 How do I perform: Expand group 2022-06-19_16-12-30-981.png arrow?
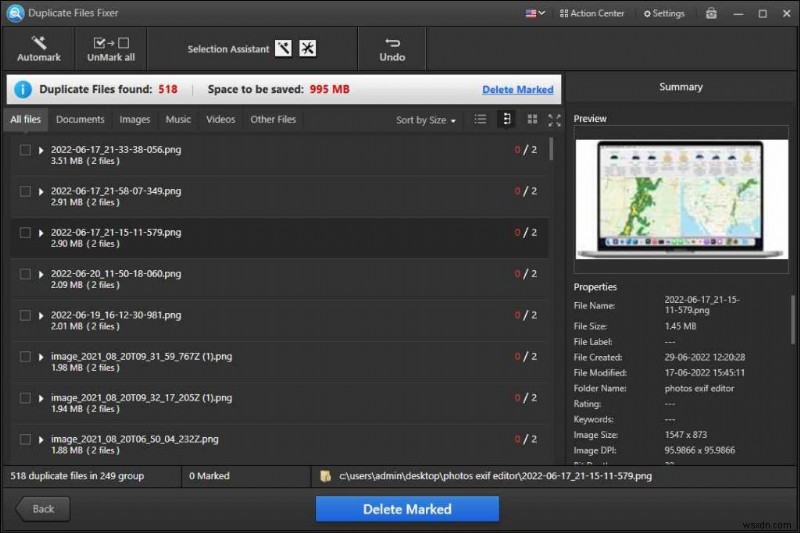pyautogui.click(x=41, y=316)
